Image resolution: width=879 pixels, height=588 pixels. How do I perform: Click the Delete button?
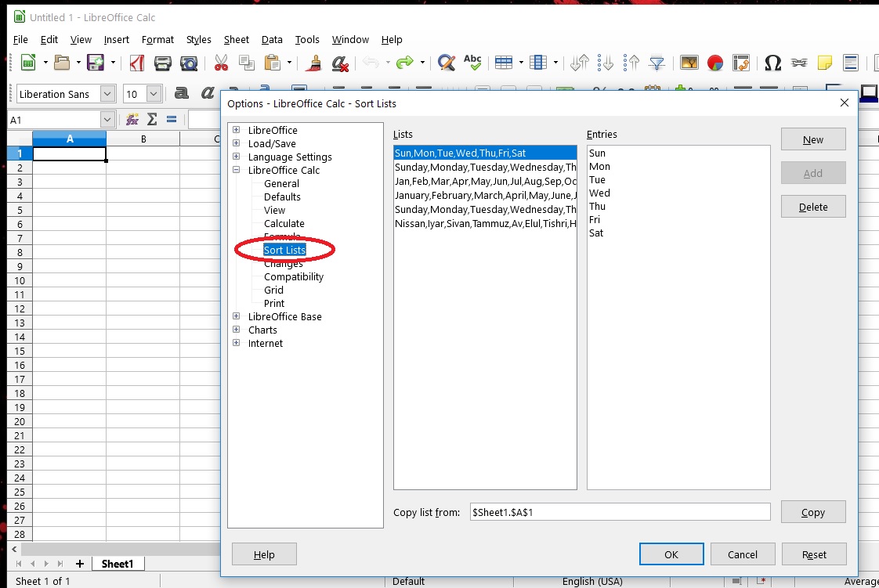click(x=813, y=207)
